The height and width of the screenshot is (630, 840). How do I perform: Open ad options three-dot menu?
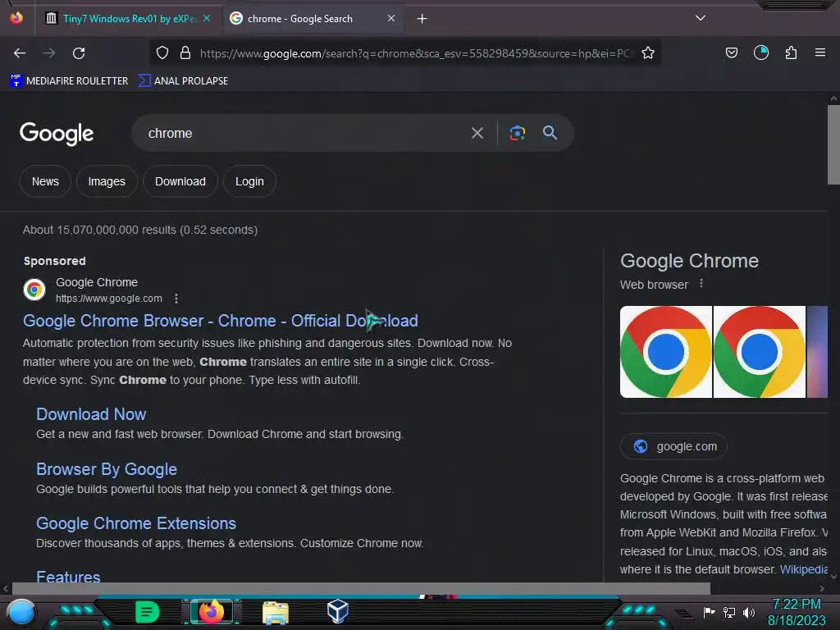176,299
